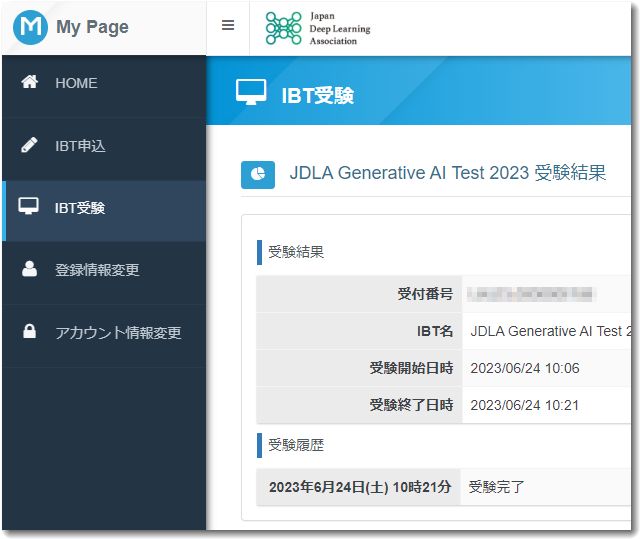Screen dimensions: 640x539
Task: Click the 受験結果 section heading
Action: [296, 252]
